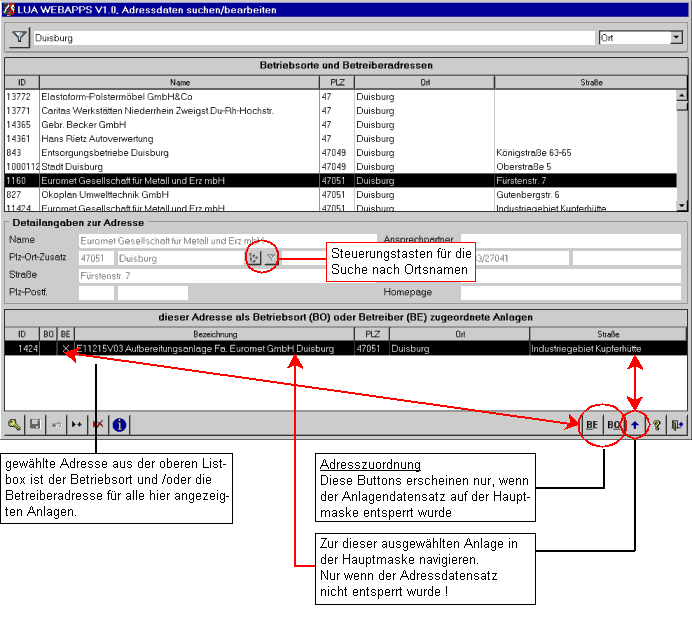
Task: Click the BE address assignment button
Action: pyautogui.click(x=592, y=424)
